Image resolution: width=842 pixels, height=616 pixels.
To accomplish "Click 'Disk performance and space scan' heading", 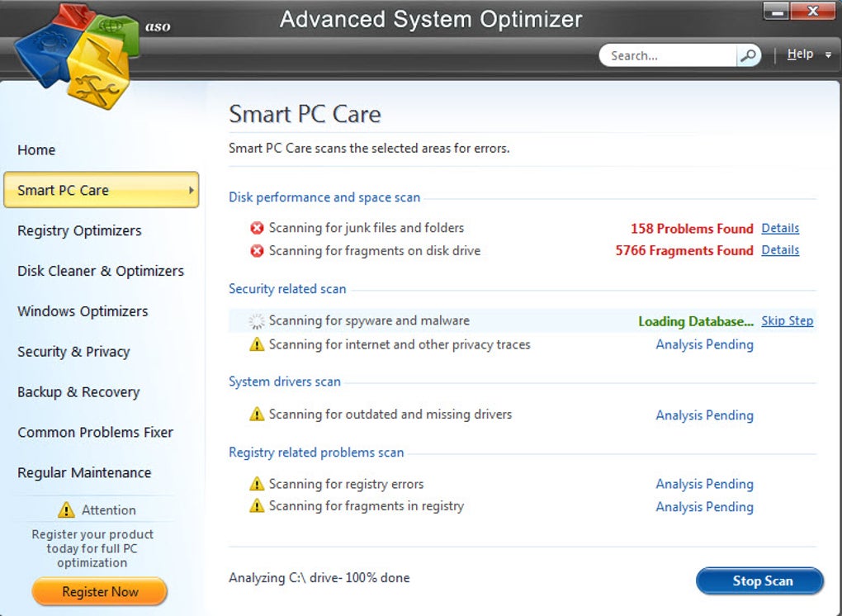I will click(324, 197).
